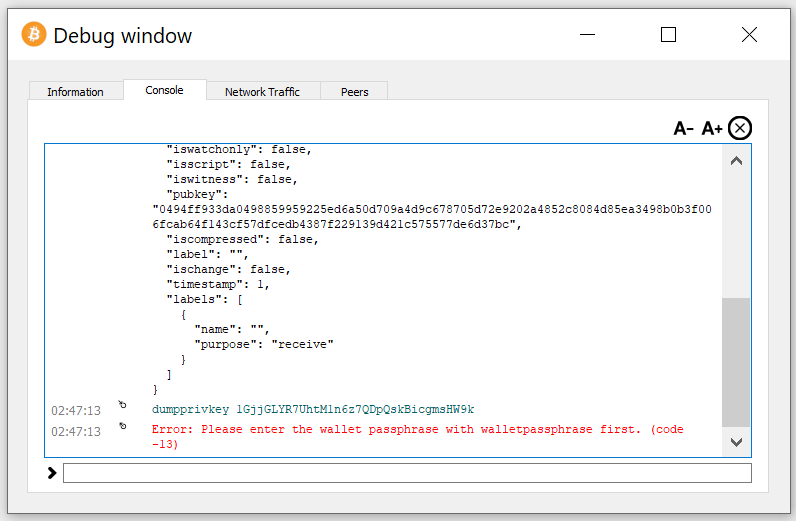Click the "timestamp": 1 line
796x521 pixels.
(x=218, y=284)
